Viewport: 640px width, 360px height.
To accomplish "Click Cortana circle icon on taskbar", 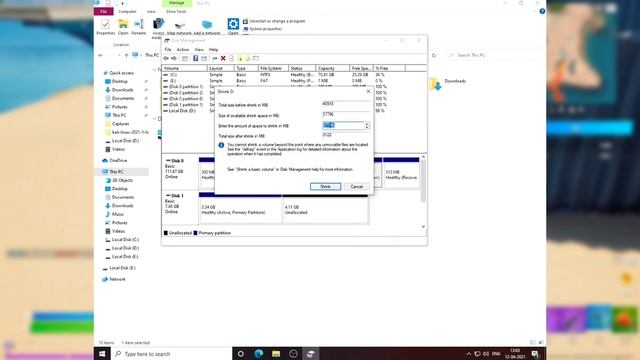I will point(241,354).
